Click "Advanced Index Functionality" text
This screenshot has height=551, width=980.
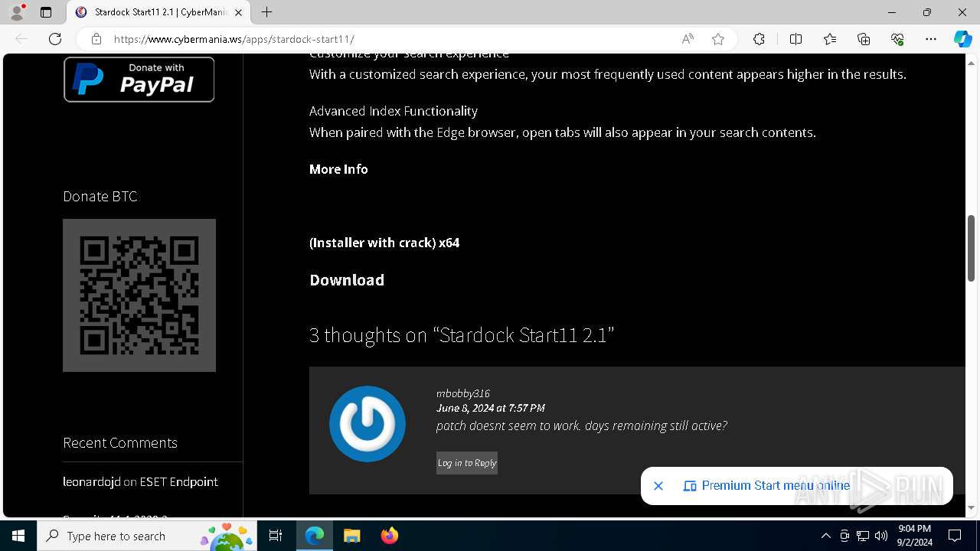394,111
